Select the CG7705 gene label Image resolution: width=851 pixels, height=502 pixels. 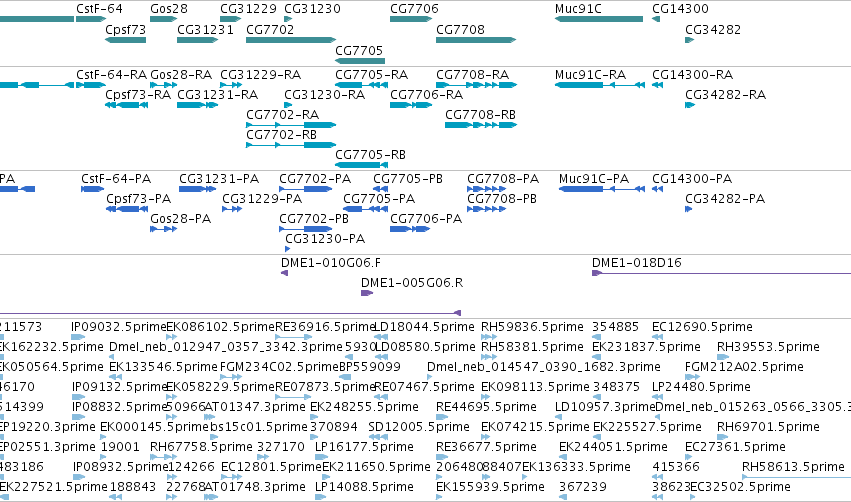click(359, 50)
